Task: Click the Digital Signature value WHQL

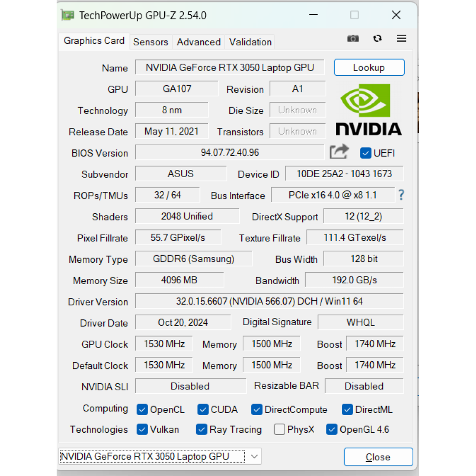Action: click(x=361, y=322)
